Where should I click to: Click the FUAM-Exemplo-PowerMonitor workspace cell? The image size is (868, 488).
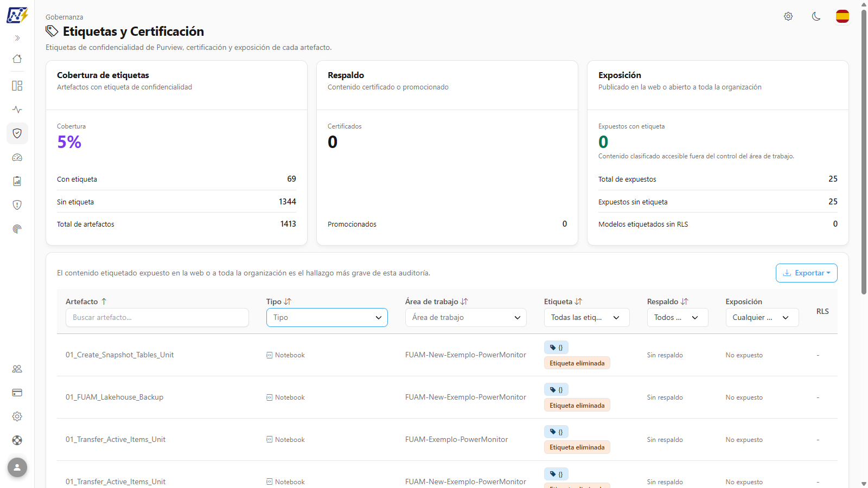pos(457,440)
